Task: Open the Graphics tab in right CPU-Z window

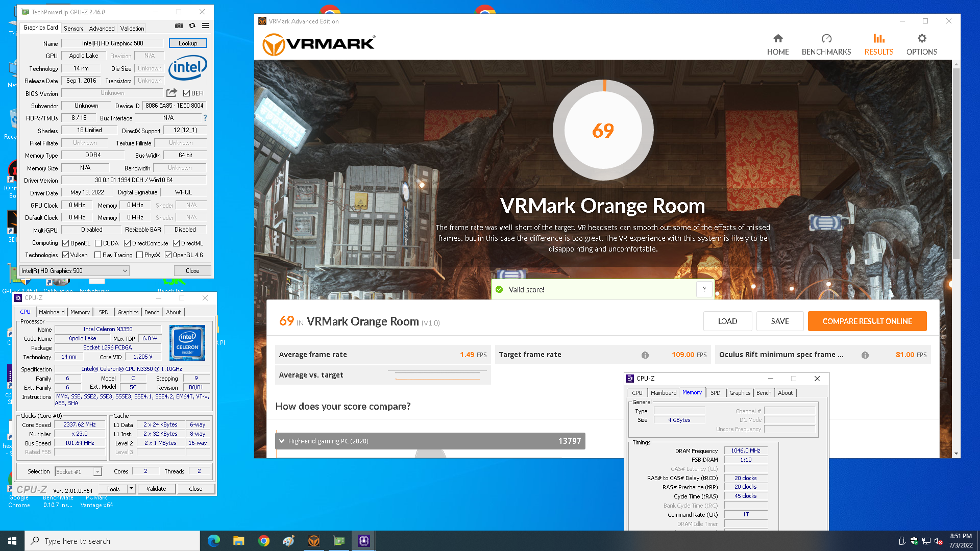Action: [x=740, y=392]
